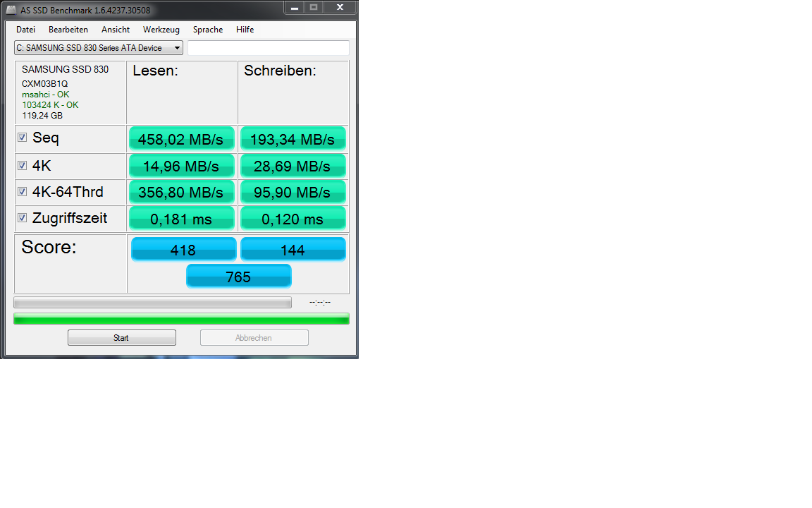Click the Start button

(122, 337)
